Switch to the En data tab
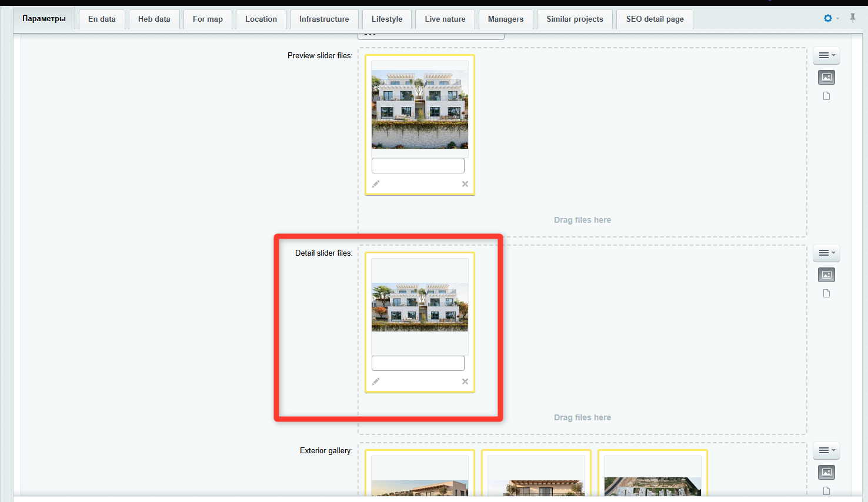Screen dimensions: 868x502 tap(102, 19)
